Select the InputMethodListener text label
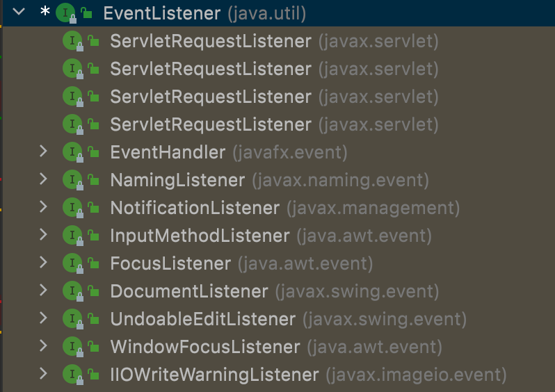Screen dimensions: 555x392 [x=200, y=236]
